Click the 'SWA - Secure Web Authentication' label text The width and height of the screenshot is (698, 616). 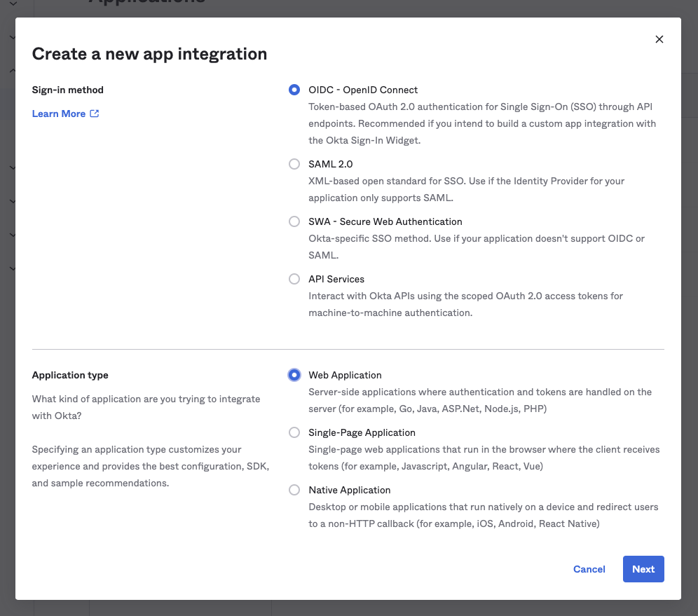[385, 221]
